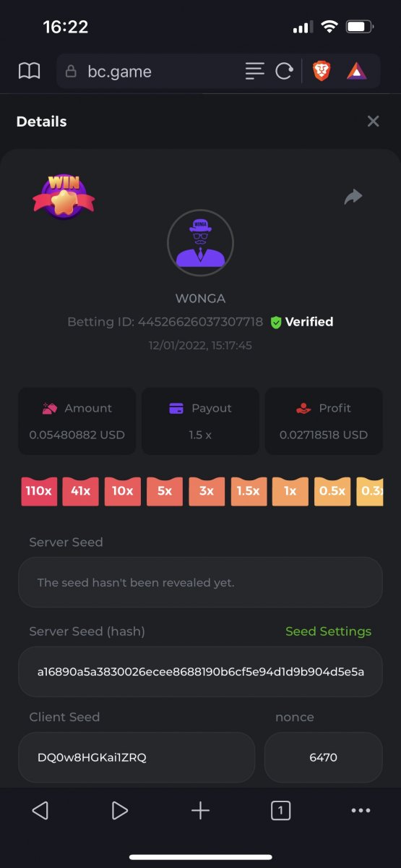Image resolution: width=401 pixels, height=868 pixels.
Task: Click the Server Seed hash field
Action: [200, 672]
